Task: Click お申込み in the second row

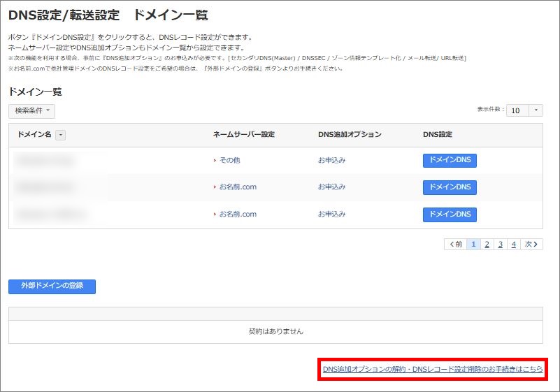Action: 332,187
